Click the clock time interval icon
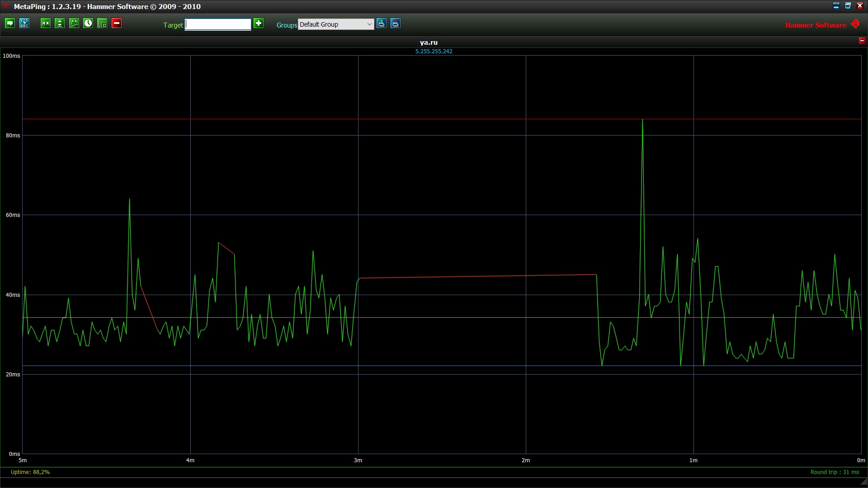 tap(88, 23)
